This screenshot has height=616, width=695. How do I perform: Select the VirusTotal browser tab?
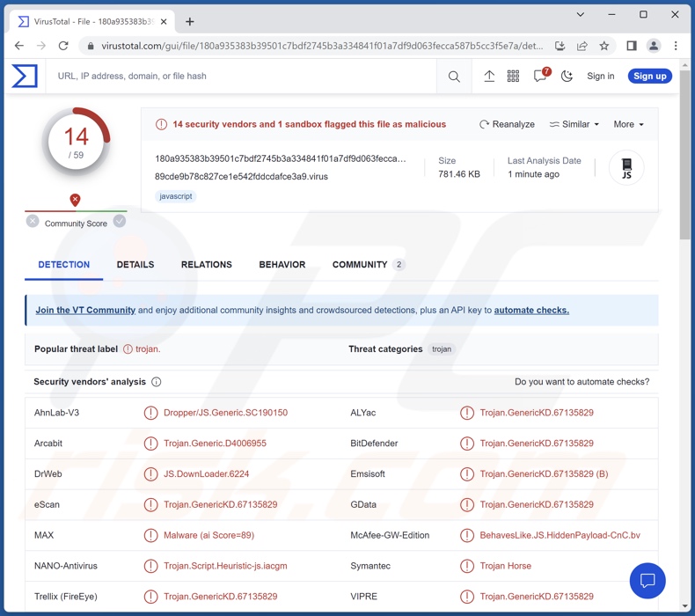(x=91, y=21)
